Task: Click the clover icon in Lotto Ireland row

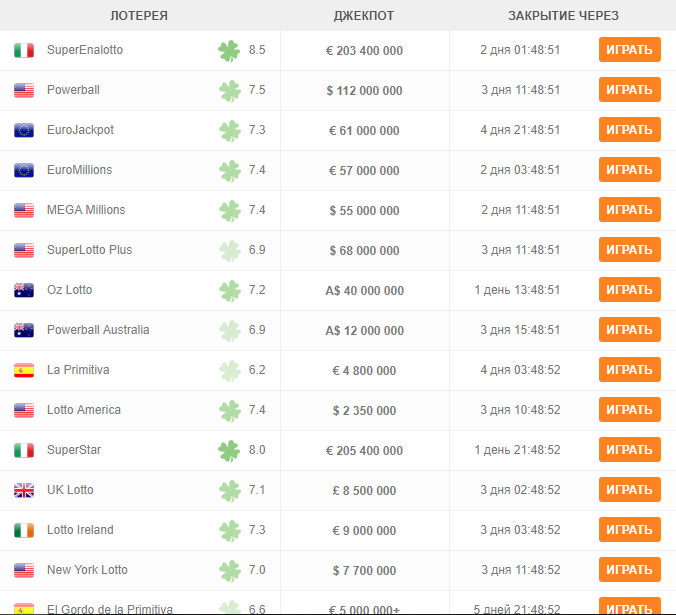Action: click(229, 531)
